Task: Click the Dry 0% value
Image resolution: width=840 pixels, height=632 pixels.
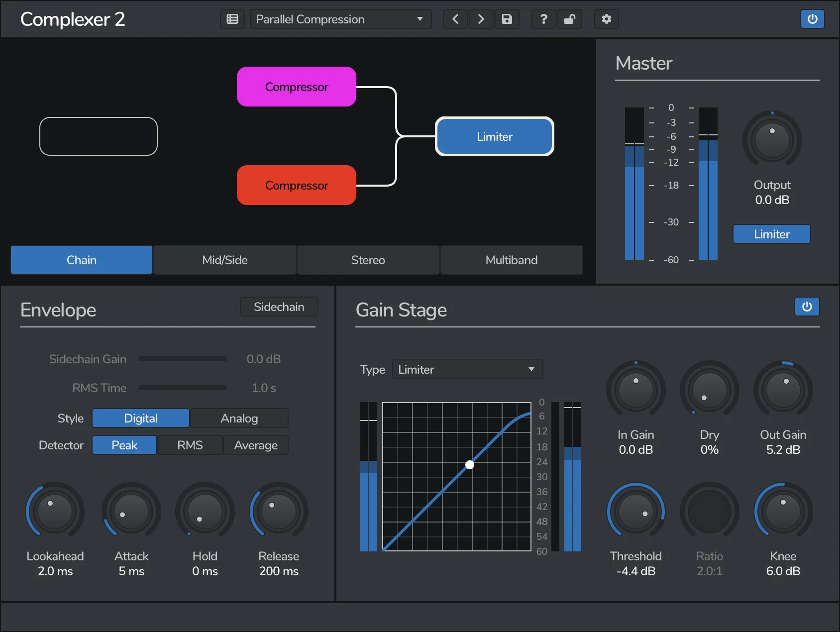Action: click(710, 449)
